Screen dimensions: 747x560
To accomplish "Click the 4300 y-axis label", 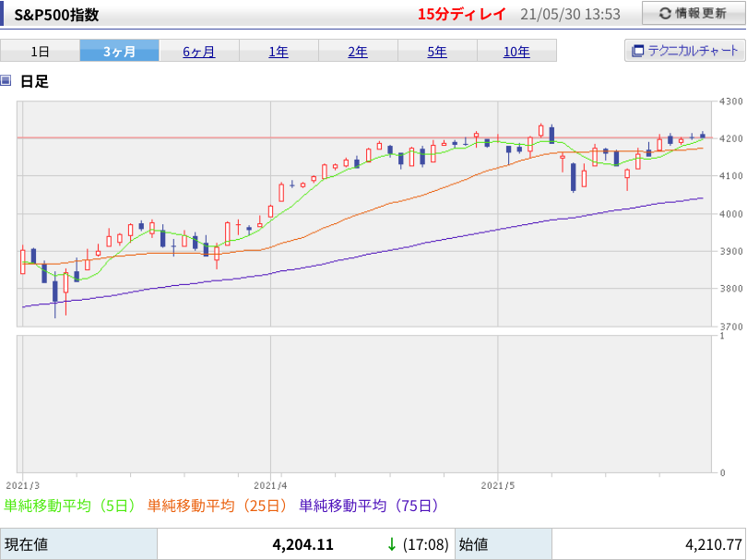I will tap(730, 101).
